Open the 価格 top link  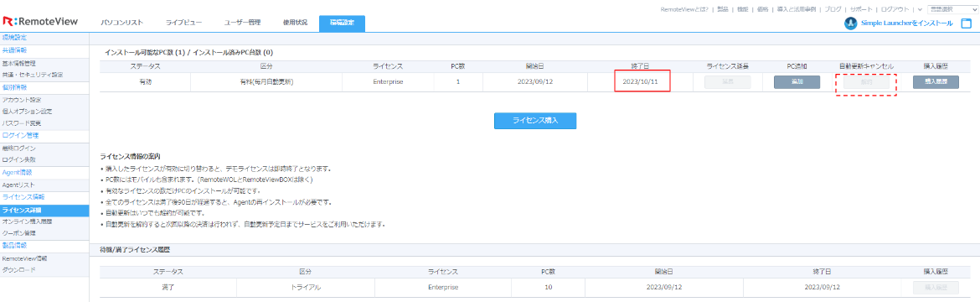click(762, 9)
